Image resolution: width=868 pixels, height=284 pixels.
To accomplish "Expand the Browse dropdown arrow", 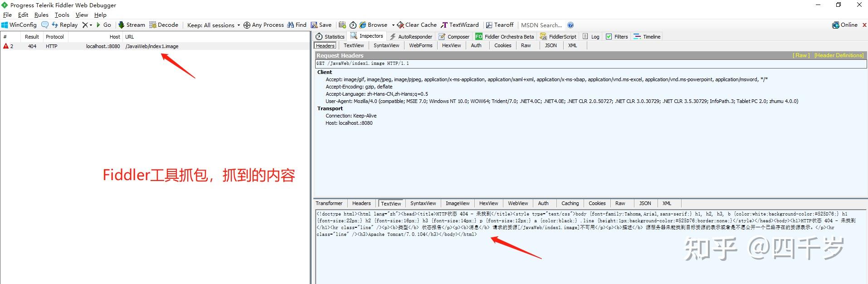I will 393,25.
